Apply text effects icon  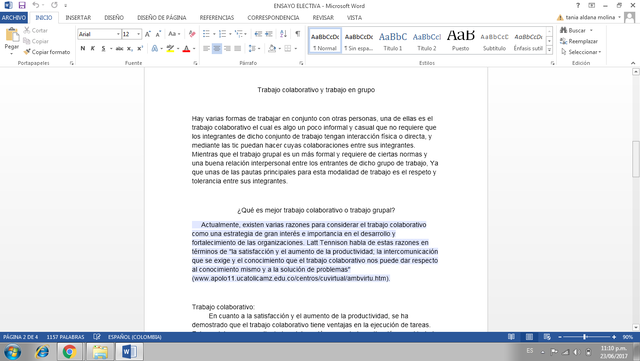pos(155,49)
